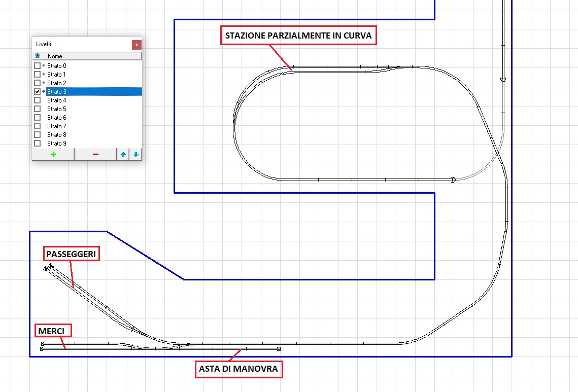Viewport: 578px width, 392px height.
Task: Click the visibility eye column header icon
Action: pyautogui.click(x=38, y=56)
